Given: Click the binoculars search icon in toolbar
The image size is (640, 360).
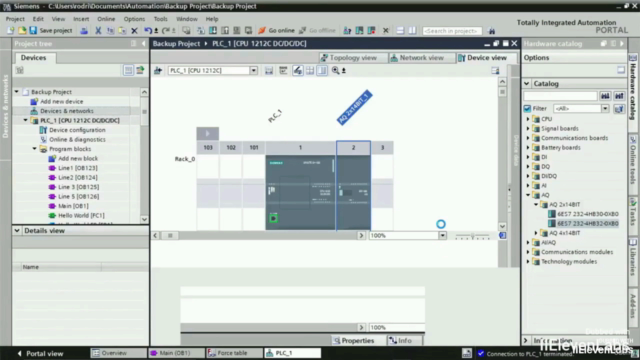Looking at the screenshot, I should click(x=491, y=31).
